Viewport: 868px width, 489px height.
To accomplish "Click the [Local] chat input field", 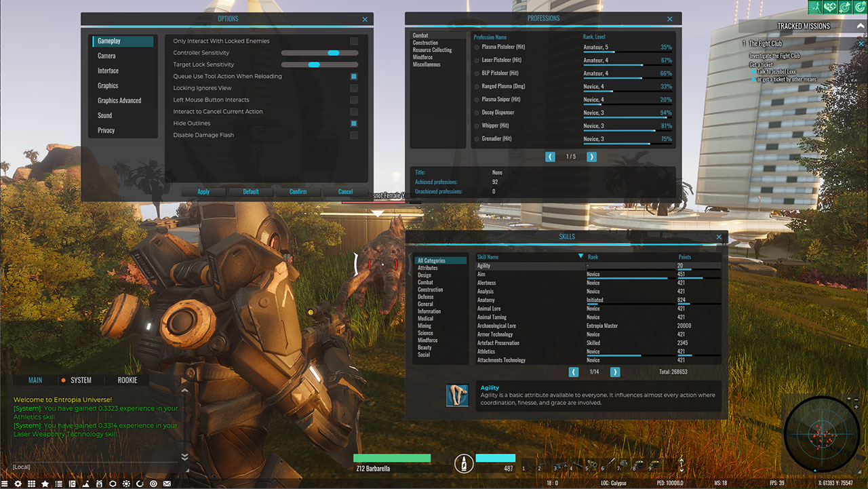I will click(95, 467).
